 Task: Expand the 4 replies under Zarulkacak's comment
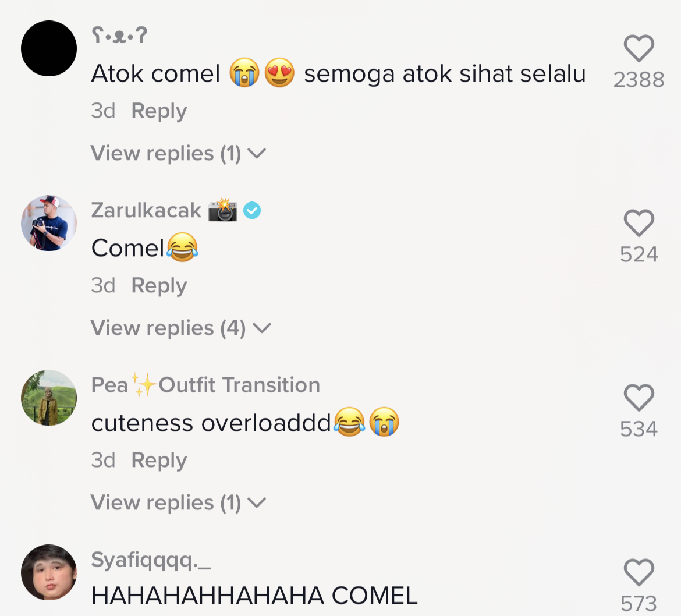click(180, 328)
